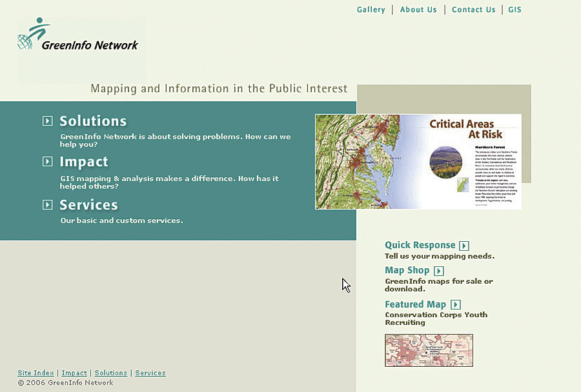
Task: Open the footer Services link
Action: click(150, 373)
